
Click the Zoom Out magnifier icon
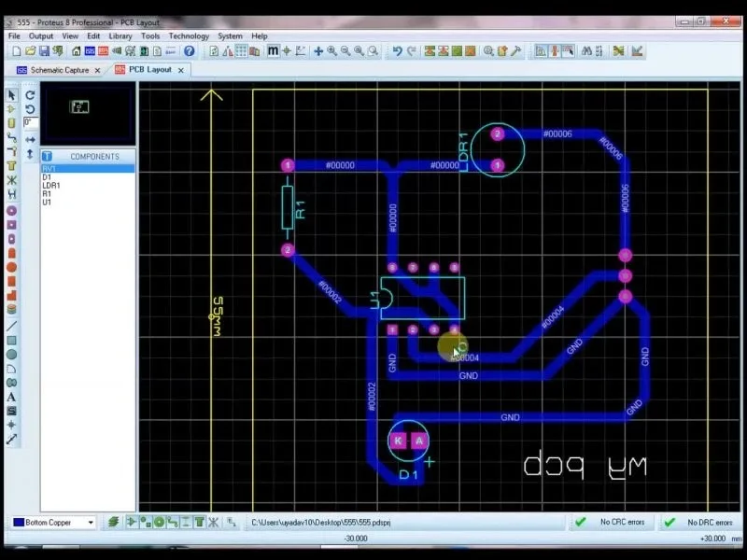click(345, 51)
